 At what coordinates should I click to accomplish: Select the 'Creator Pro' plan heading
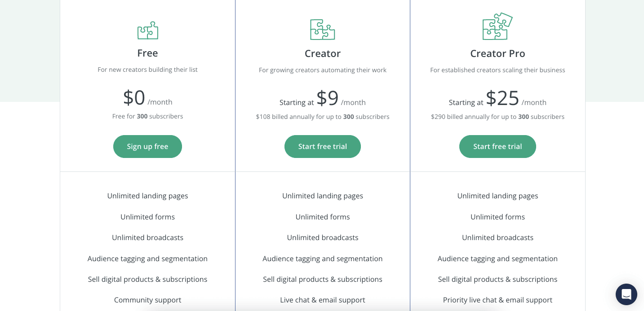(x=497, y=53)
